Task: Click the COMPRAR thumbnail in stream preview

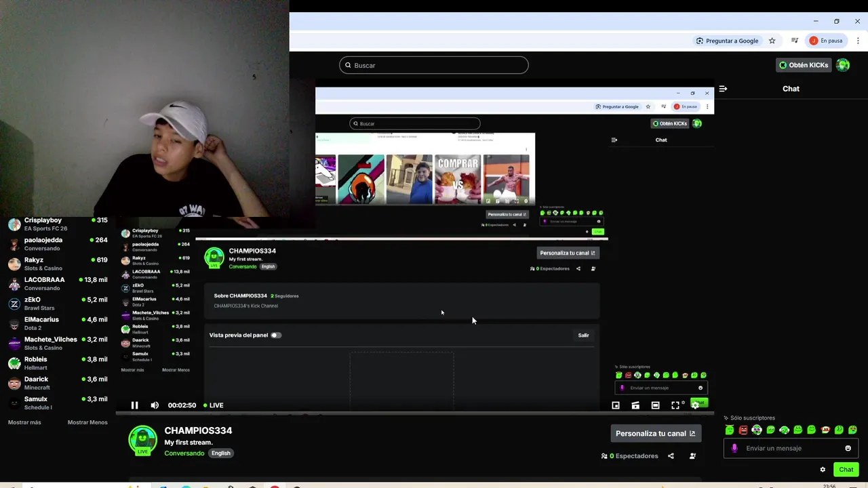Action: point(458,180)
